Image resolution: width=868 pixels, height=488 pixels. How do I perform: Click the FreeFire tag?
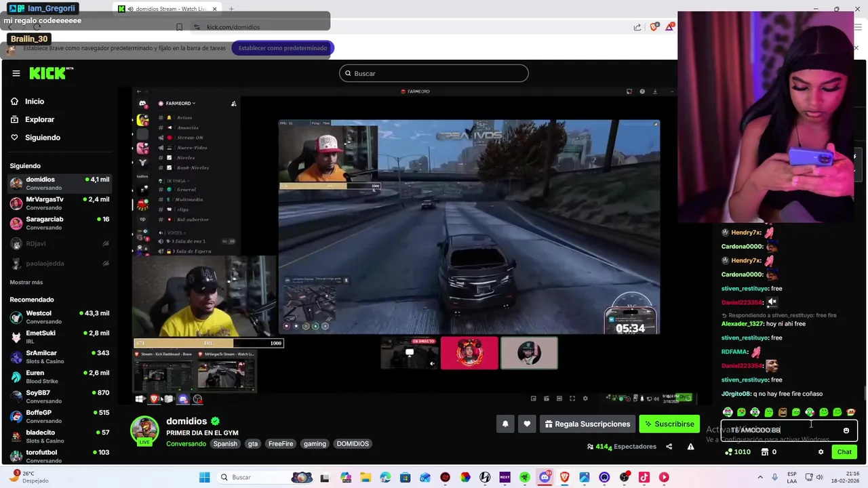(x=281, y=444)
